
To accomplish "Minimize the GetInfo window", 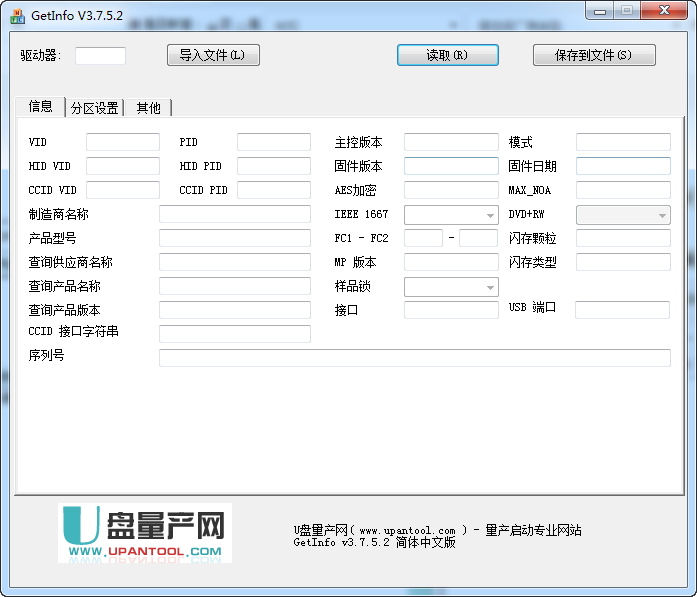I will pos(600,11).
